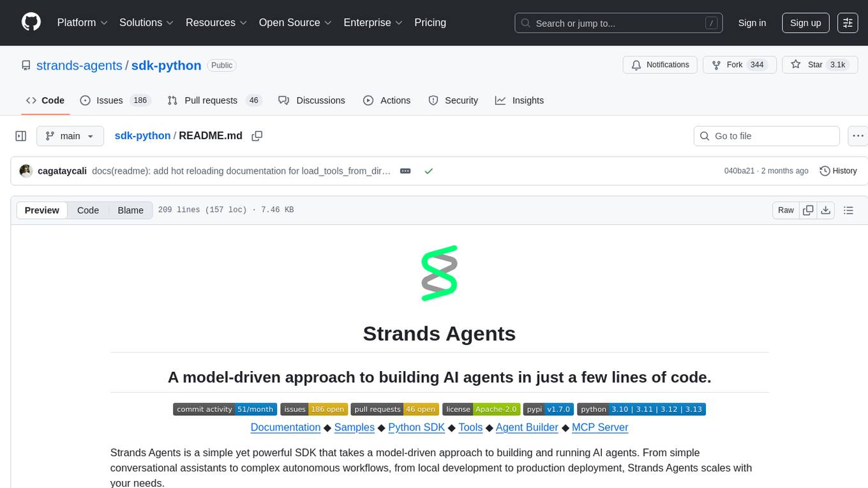Switch to the Insights tab
The height and width of the screenshot is (488, 868).
click(520, 100)
